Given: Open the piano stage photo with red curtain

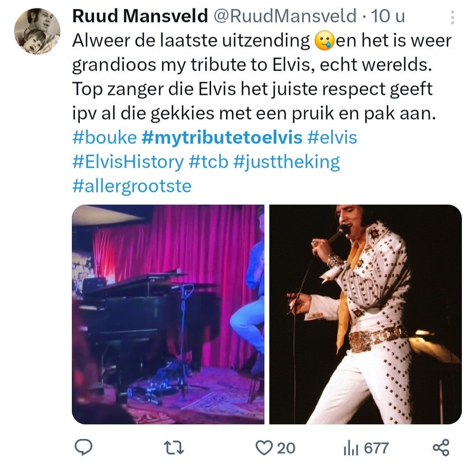Looking at the screenshot, I should point(168,314).
